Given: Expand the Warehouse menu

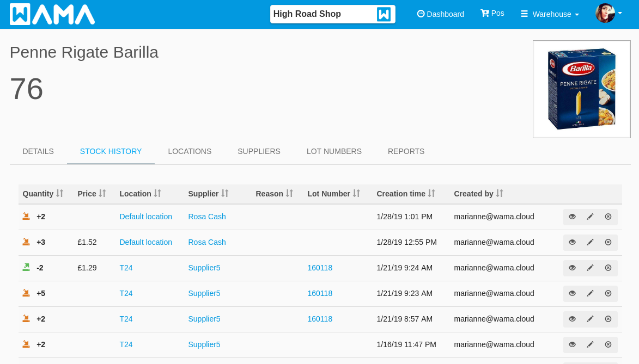Looking at the screenshot, I should tap(550, 14).
